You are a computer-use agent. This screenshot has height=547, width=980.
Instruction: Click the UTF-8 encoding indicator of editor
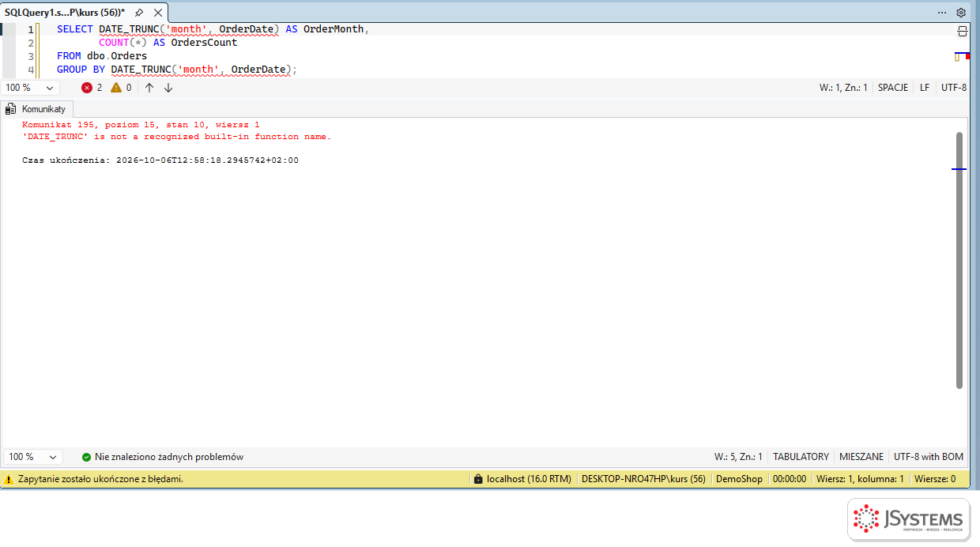pyautogui.click(x=954, y=88)
